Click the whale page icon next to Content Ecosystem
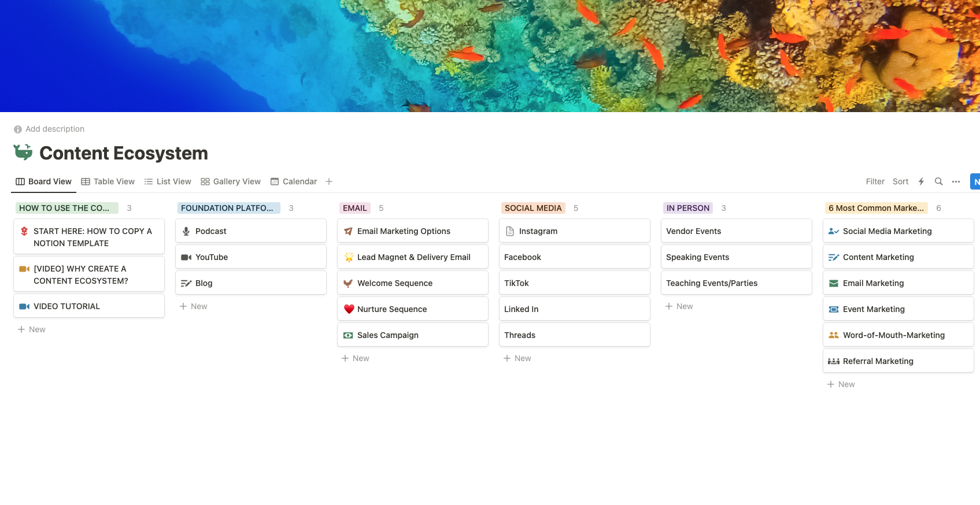The image size is (980, 505). pyautogui.click(x=23, y=152)
